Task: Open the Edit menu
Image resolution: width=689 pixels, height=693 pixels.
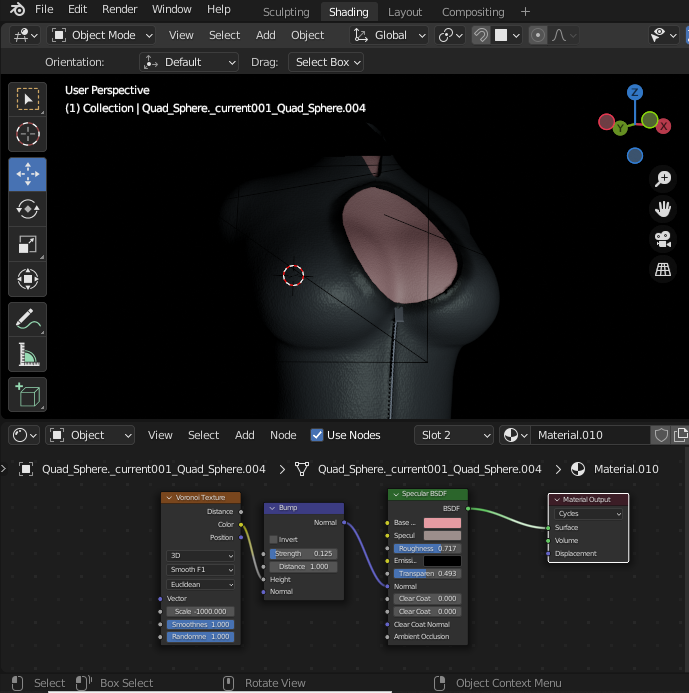Action: (x=77, y=9)
